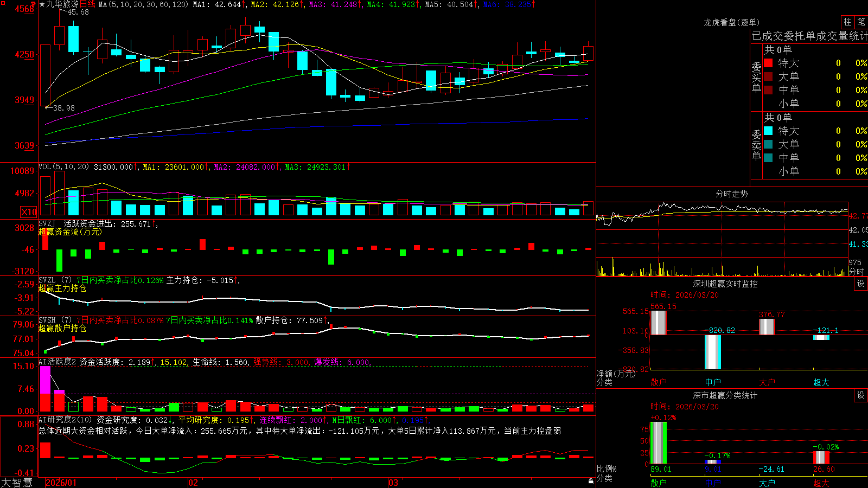
Task: Select the SVZJ indicator label
Action: pyautogui.click(x=47, y=224)
